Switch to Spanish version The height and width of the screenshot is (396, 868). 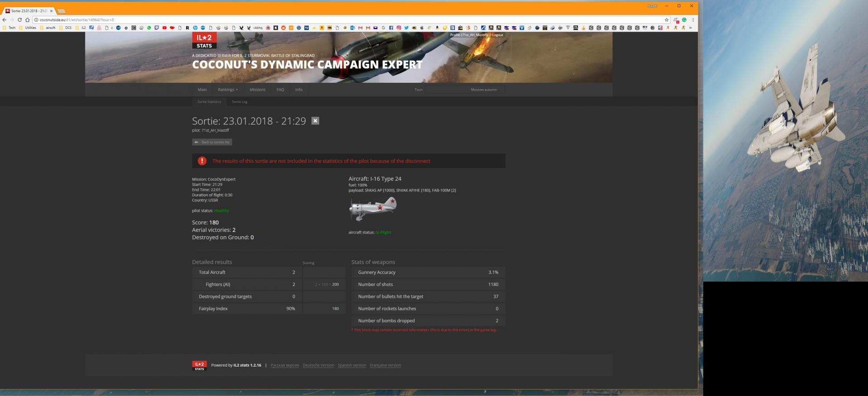click(x=352, y=365)
